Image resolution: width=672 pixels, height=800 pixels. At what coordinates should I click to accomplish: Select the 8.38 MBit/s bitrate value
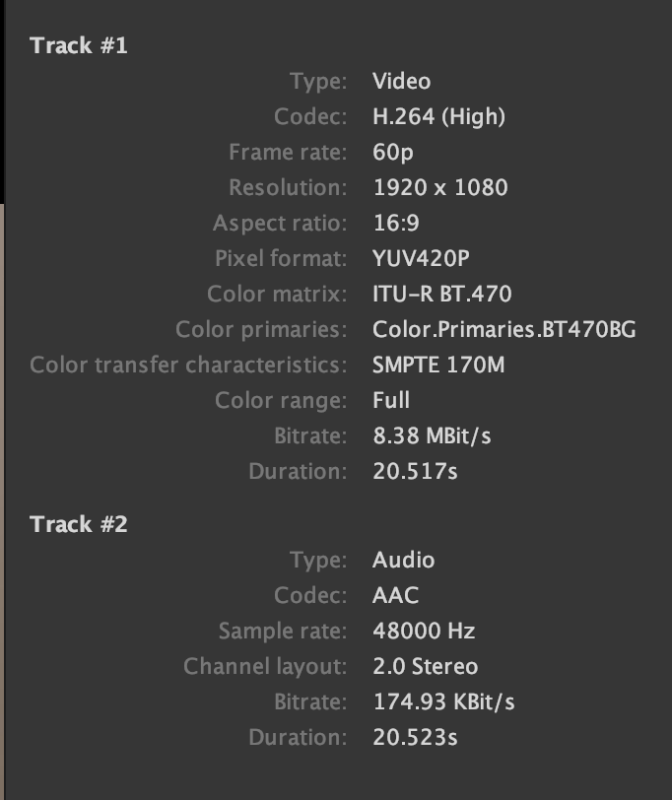tap(430, 435)
